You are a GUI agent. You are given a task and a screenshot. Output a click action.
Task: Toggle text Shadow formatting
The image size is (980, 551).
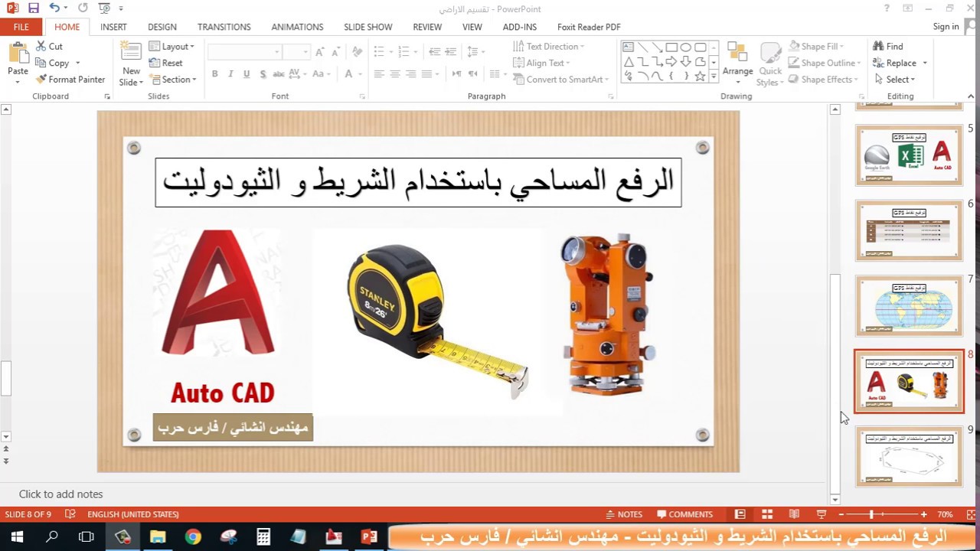263,74
